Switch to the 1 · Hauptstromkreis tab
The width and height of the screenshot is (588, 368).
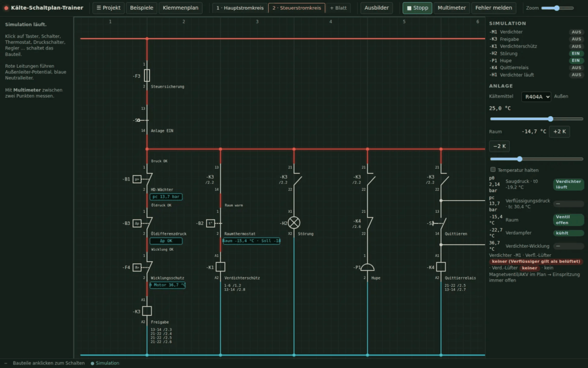(x=240, y=8)
